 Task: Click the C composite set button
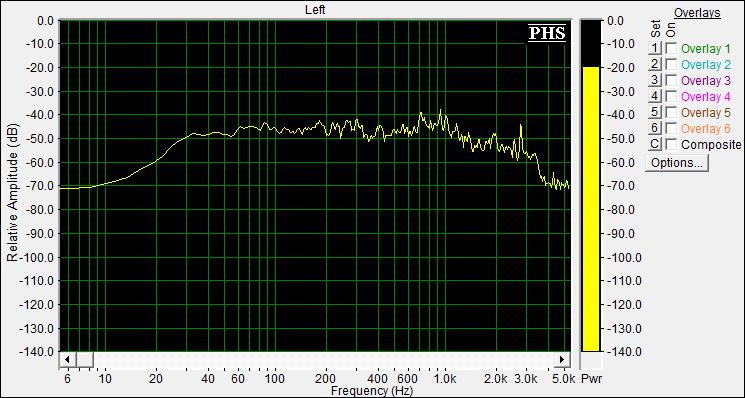(655, 144)
